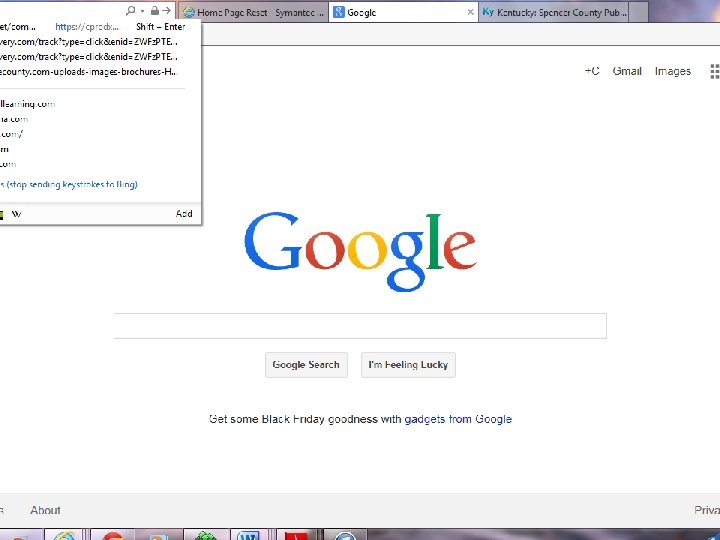
Task: Close the Google tab
Action: [470, 12]
